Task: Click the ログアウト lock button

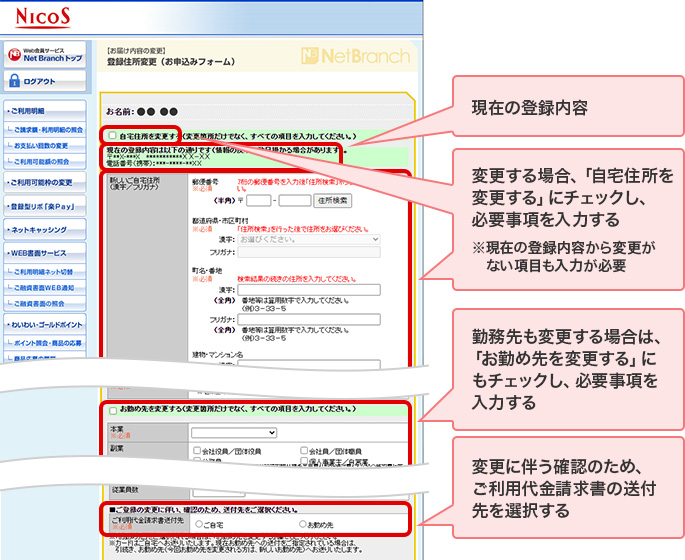Action: point(44,81)
